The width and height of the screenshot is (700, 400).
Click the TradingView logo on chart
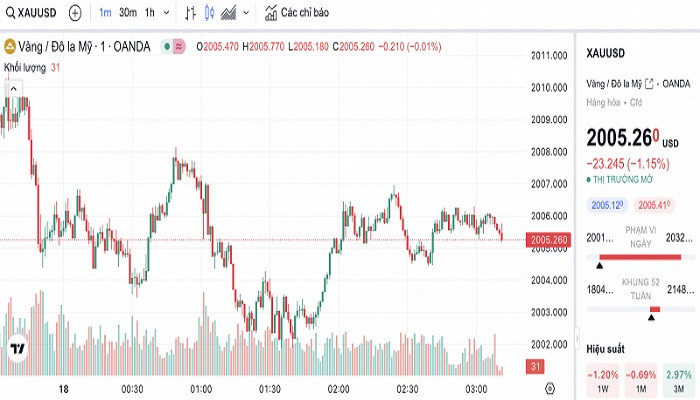coord(17,349)
